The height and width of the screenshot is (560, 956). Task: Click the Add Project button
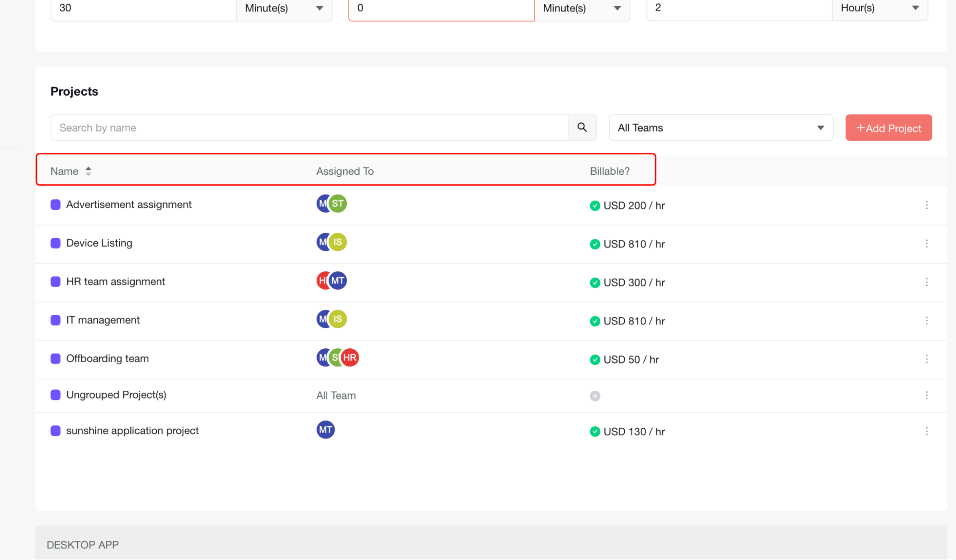click(x=888, y=128)
